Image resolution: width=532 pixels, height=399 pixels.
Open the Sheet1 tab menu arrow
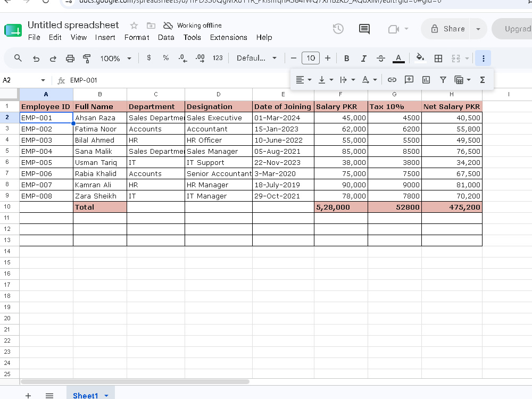coord(106,396)
